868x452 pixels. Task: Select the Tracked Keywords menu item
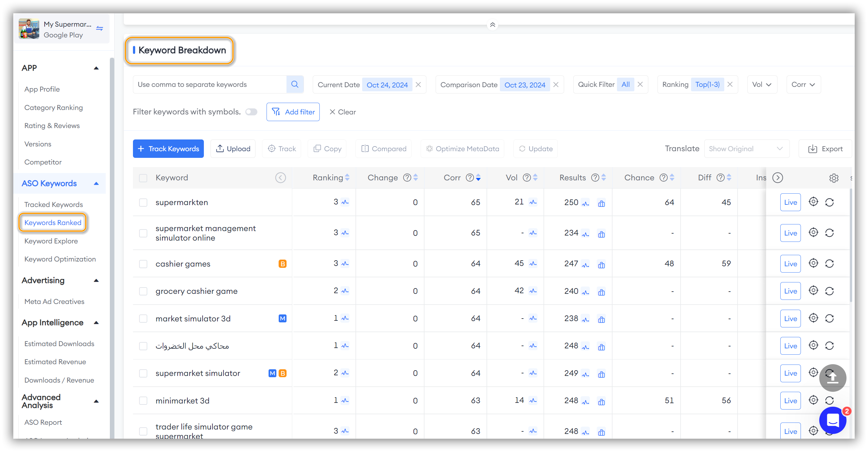point(53,204)
